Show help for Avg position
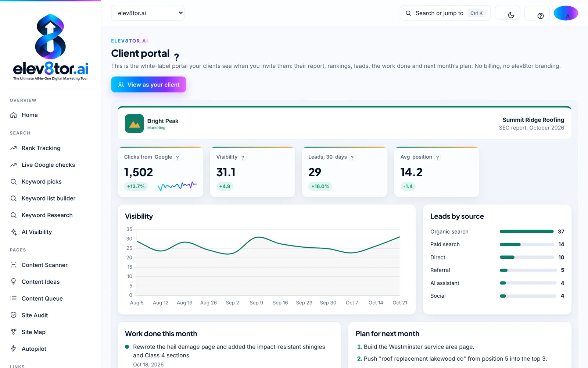Viewport: 588px width, 368px height. tap(437, 158)
